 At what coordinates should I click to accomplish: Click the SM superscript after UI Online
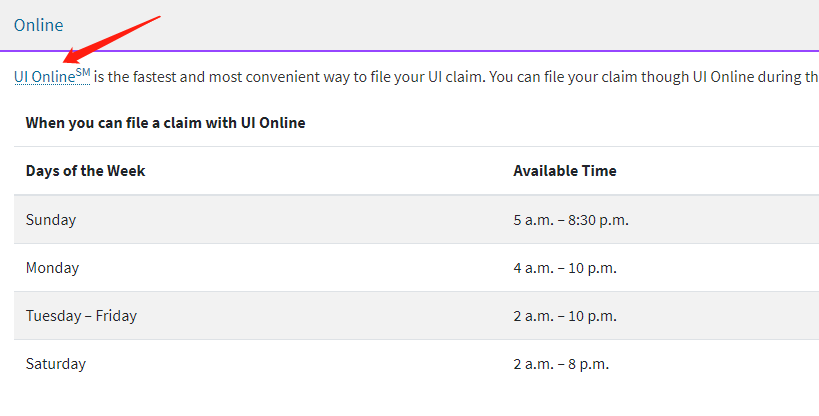point(83,72)
